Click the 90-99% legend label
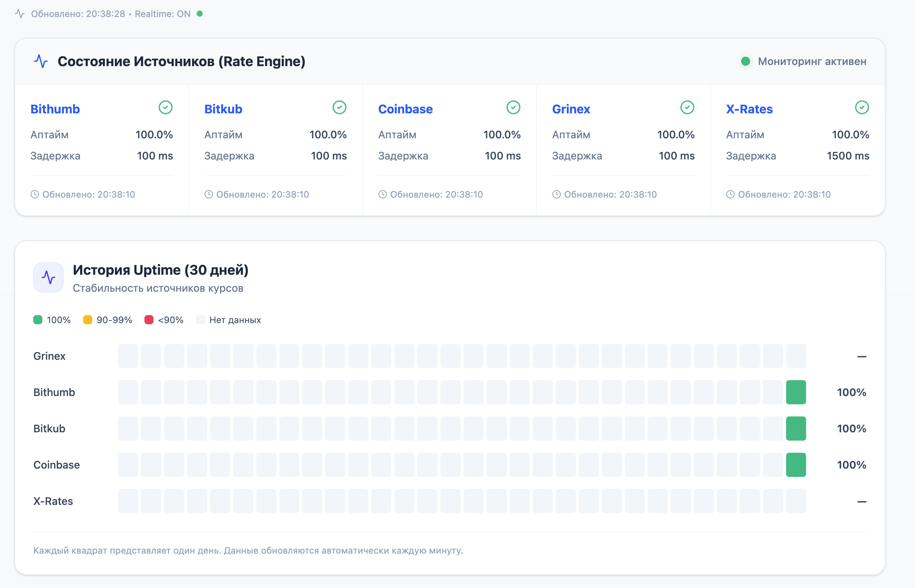This screenshot has height=588, width=915. click(x=114, y=320)
